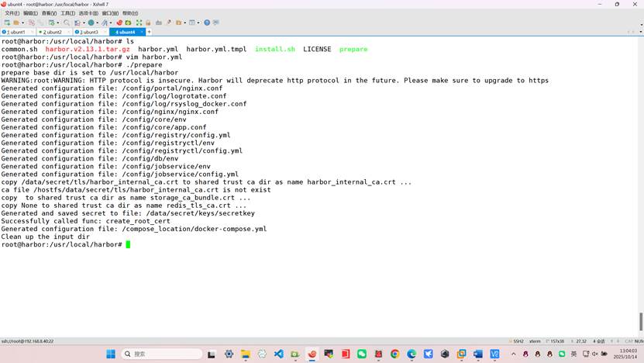The height and width of the screenshot is (363, 644).
Task: Click the chat feedback toolbar icon
Action: 216,22
